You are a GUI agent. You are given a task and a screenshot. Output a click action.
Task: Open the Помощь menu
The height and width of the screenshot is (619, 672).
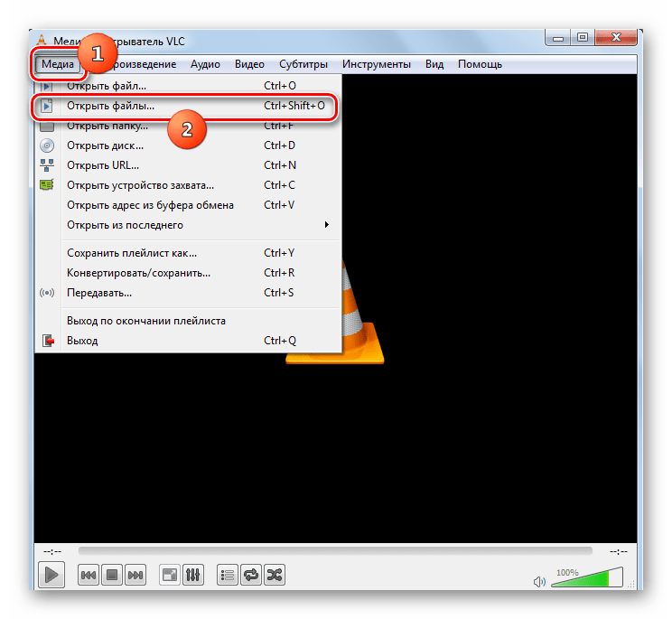pos(480,64)
